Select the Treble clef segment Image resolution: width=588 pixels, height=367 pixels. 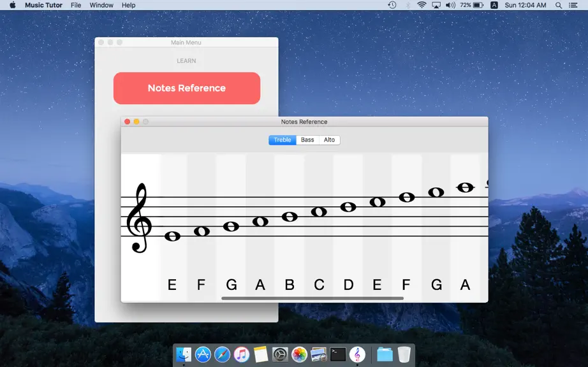(283, 140)
